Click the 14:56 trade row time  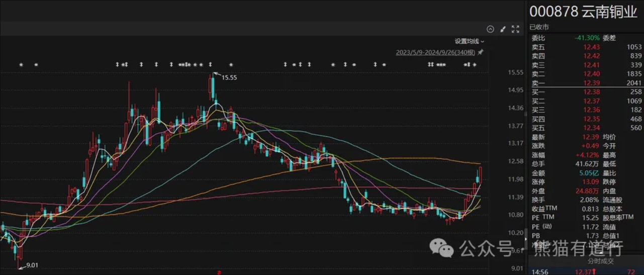(540, 271)
